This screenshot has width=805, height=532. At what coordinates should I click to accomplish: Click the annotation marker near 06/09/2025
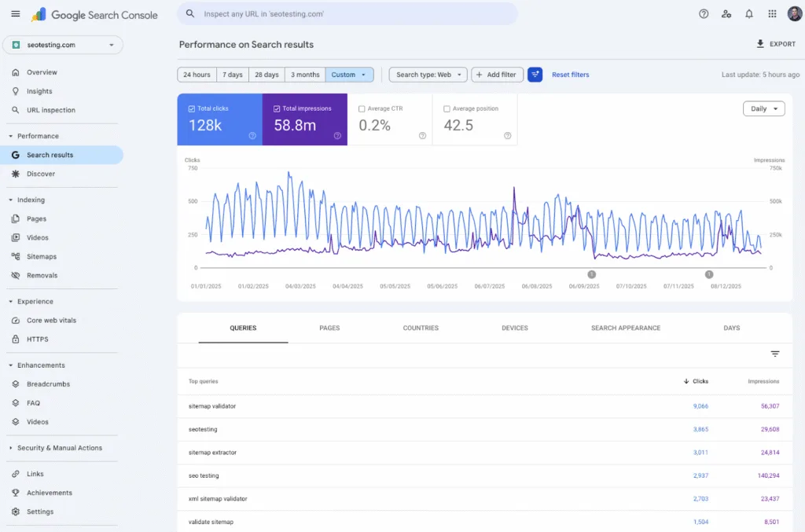592,275
